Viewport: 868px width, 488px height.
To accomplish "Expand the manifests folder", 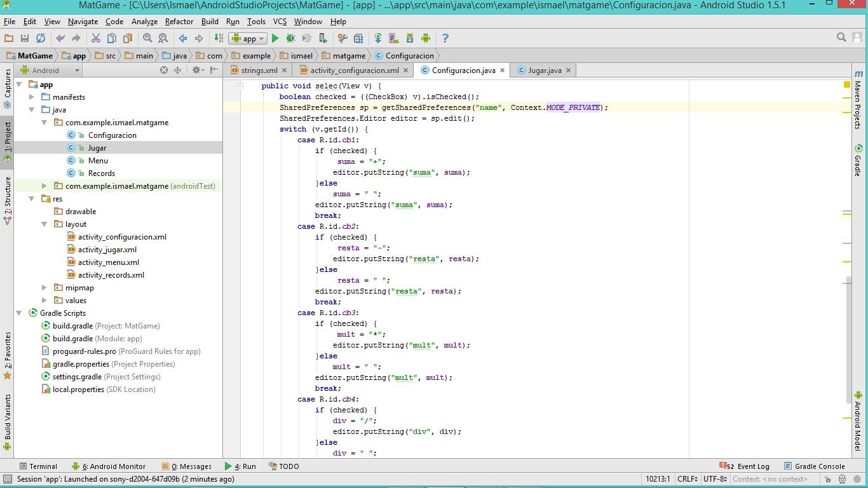I will coord(32,97).
